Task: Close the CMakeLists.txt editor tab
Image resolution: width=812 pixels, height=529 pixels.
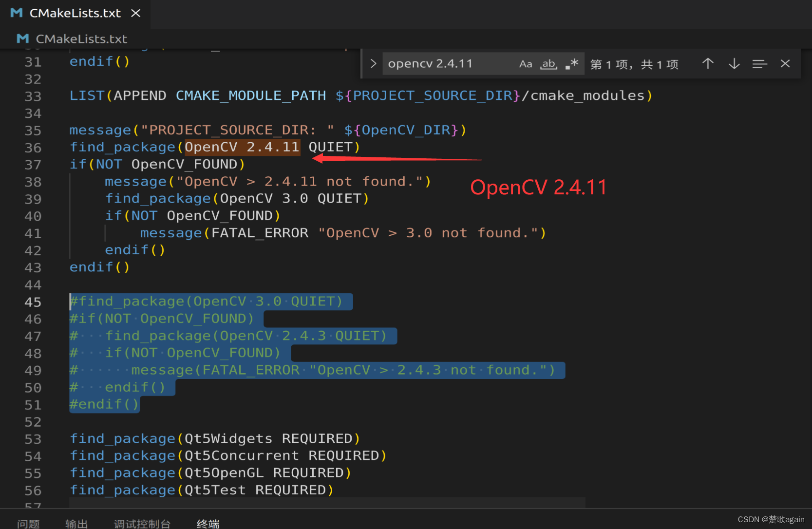Action: click(x=136, y=13)
